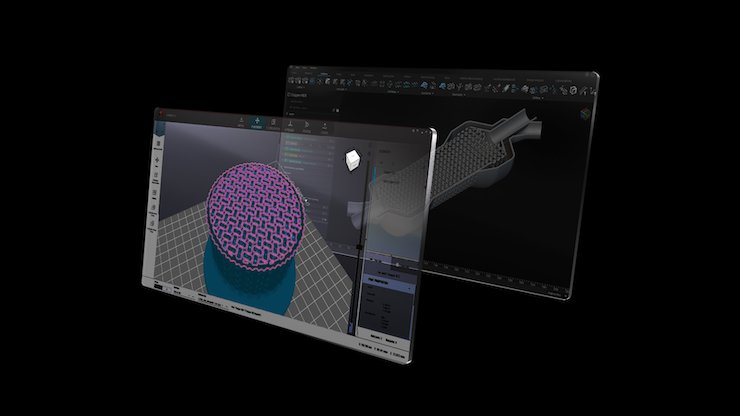Click the vertical layer slider handle

coord(360,245)
